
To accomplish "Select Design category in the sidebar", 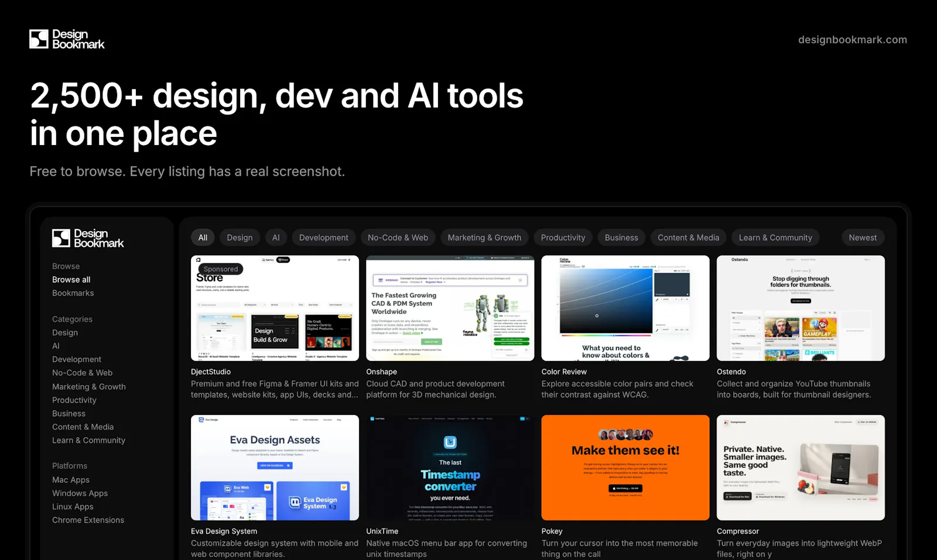I will tap(65, 332).
